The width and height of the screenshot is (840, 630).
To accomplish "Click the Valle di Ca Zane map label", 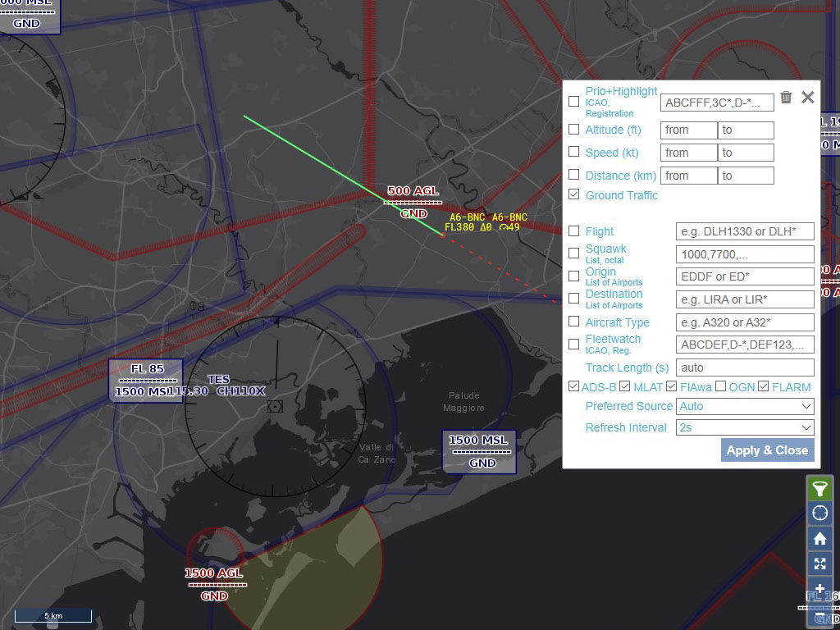I will click(377, 453).
